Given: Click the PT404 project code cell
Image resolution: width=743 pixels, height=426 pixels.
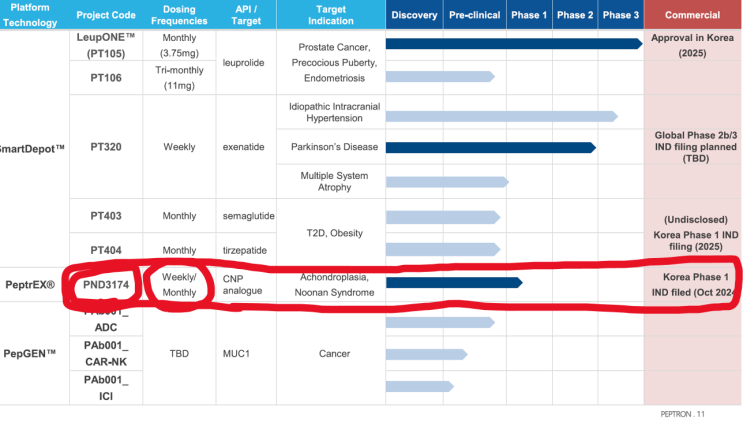Looking at the screenshot, I should (x=106, y=250).
